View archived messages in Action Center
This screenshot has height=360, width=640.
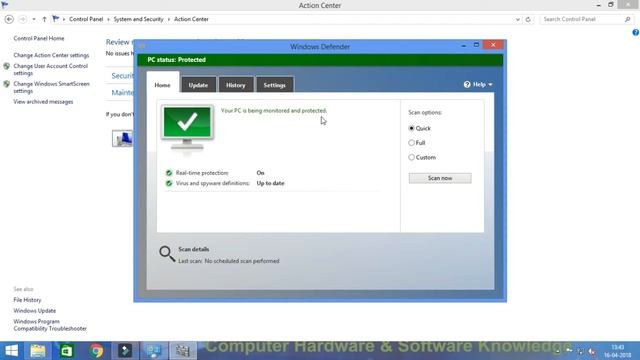(43, 102)
